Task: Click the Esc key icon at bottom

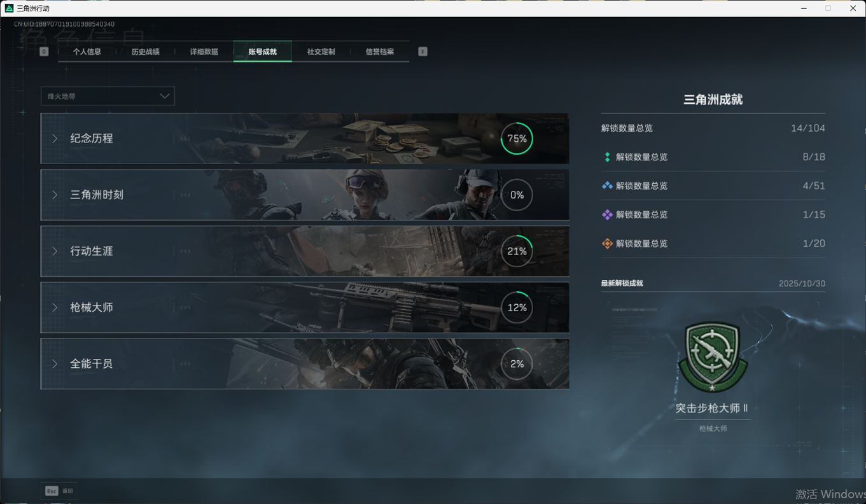Action: [52, 491]
